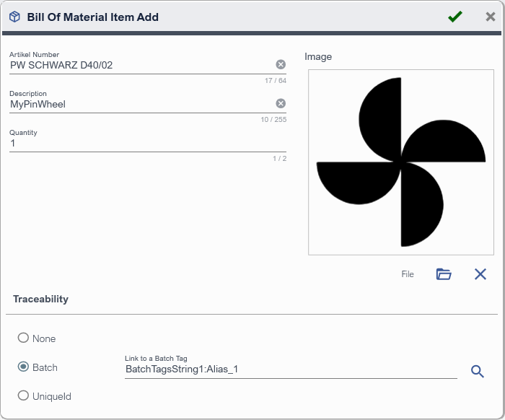Choose the UniqueId traceability option
Image resolution: width=505 pixels, height=420 pixels.
coord(24,395)
